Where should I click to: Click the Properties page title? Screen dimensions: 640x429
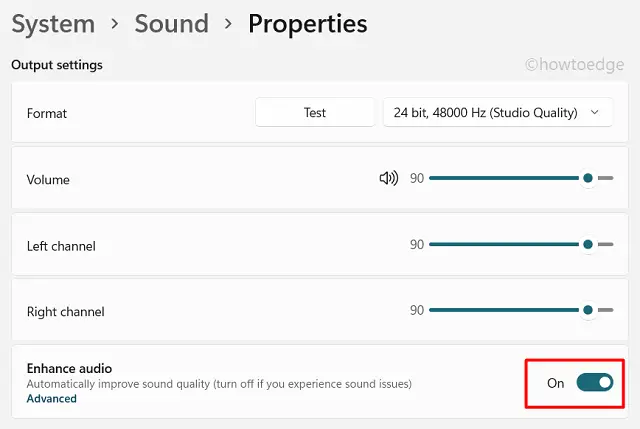(307, 23)
